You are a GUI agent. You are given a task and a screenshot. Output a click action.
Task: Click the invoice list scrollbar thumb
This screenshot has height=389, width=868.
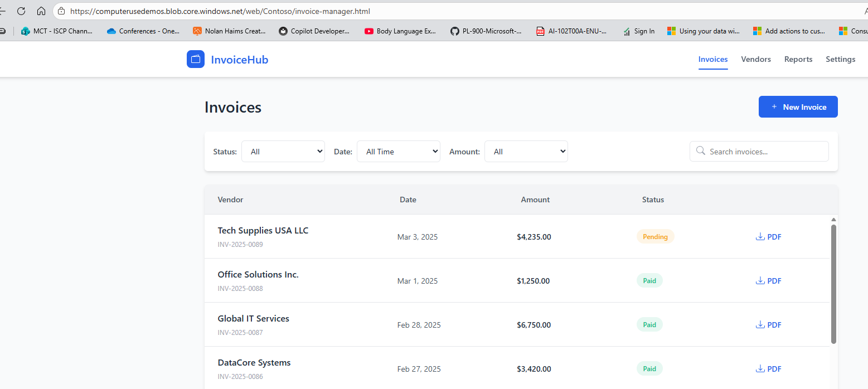[833, 284]
